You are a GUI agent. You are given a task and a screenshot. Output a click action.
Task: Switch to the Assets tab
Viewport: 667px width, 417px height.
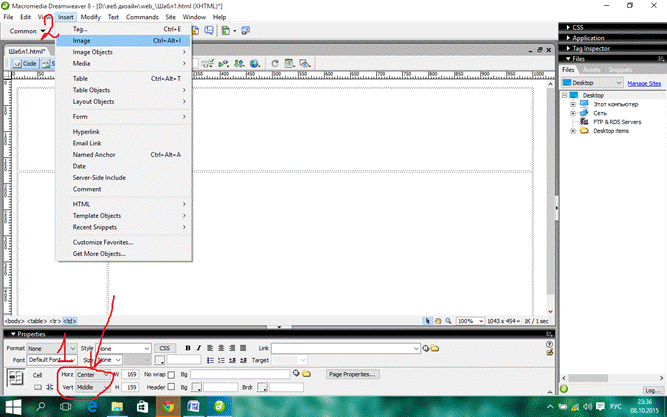[591, 69]
